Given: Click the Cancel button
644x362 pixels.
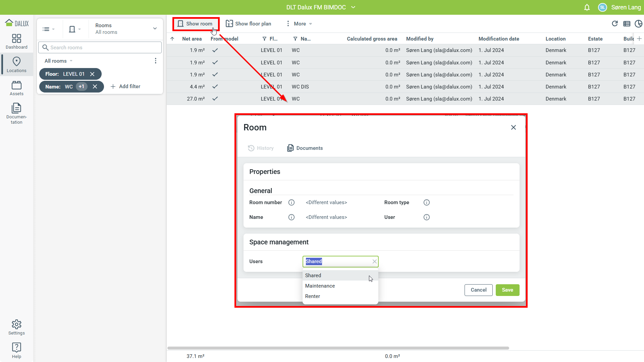Looking at the screenshot, I should coord(478,290).
